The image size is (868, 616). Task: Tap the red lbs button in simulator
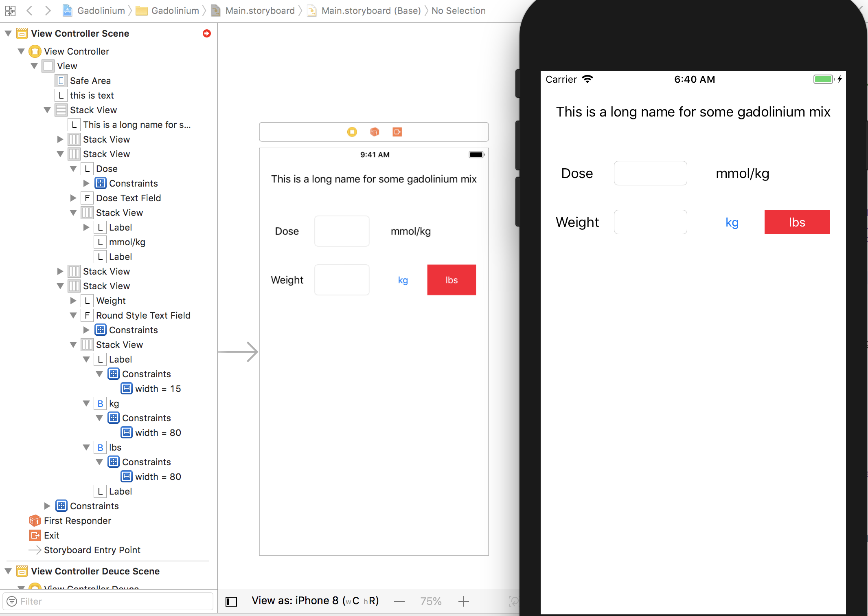pyautogui.click(x=797, y=222)
